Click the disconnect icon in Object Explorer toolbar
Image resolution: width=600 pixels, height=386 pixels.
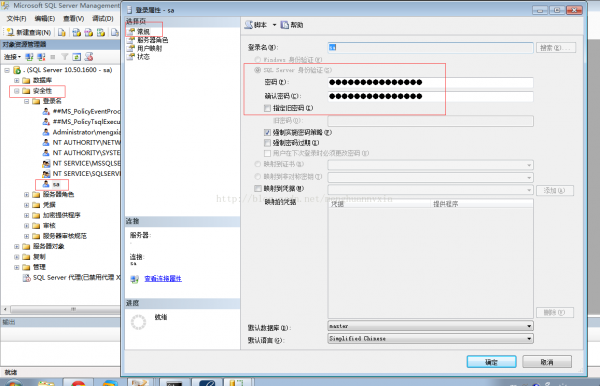coord(41,57)
